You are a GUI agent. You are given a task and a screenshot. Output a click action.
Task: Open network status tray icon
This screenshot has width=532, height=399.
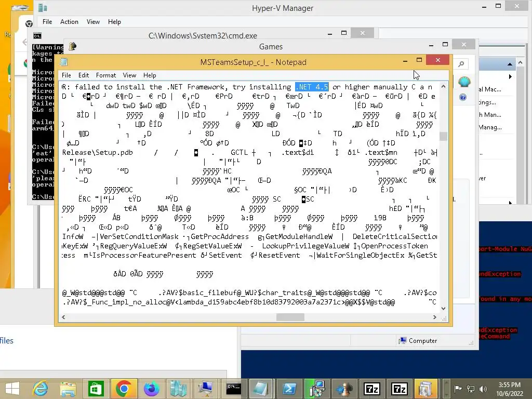pyautogui.click(x=471, y=389)
